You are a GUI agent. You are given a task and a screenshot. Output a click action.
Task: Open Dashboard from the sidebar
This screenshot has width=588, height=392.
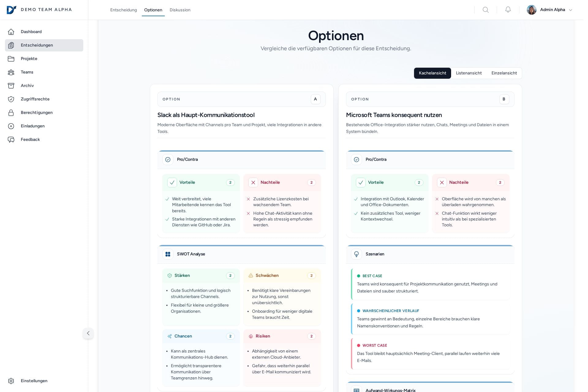31,32
